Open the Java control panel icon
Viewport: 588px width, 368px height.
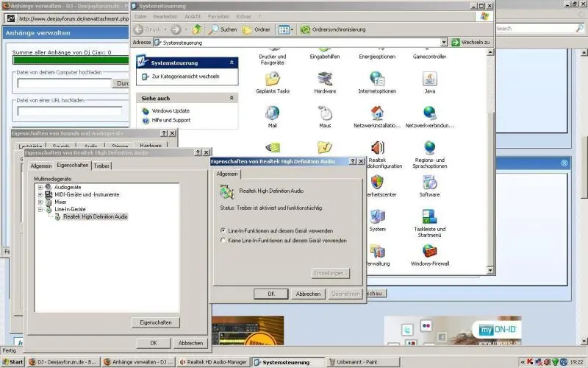point(429,79)
